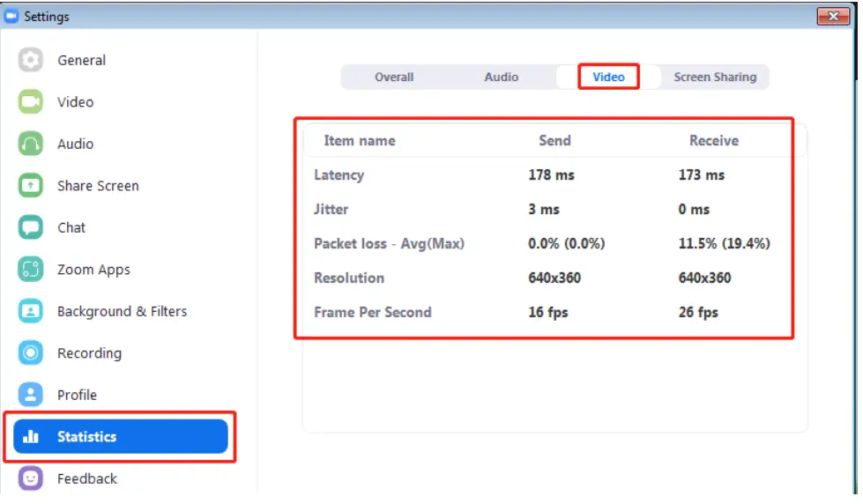Click the 0.0% (0.0%) packet loss value
This screenshot has height=504, width=863.
[x=566, y=244]
